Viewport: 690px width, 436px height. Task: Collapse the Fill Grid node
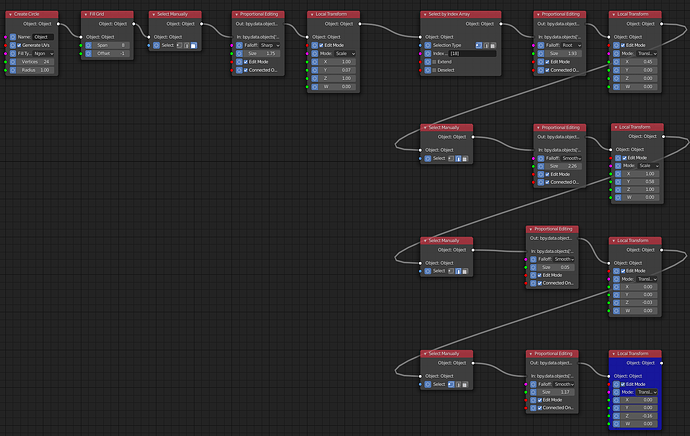pos(86,15)
